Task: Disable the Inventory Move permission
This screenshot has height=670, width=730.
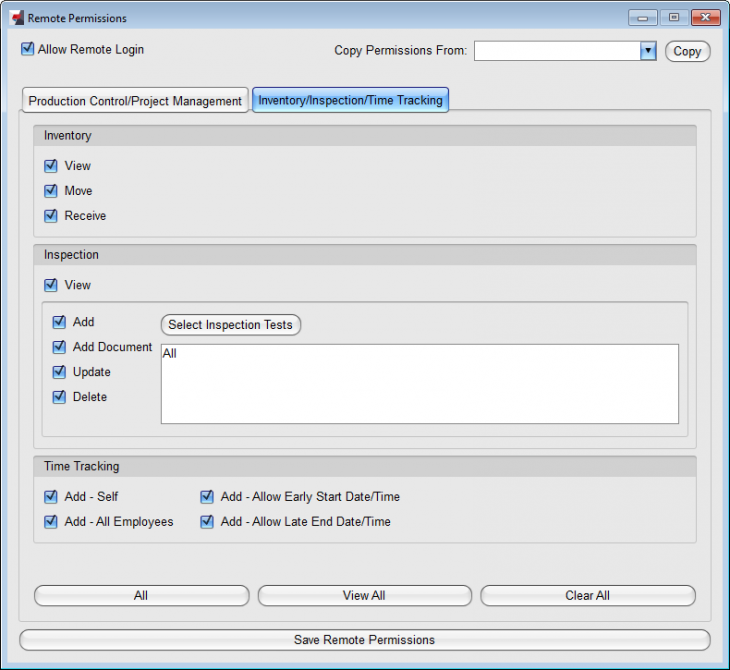Action: click(x=51, y=191)
